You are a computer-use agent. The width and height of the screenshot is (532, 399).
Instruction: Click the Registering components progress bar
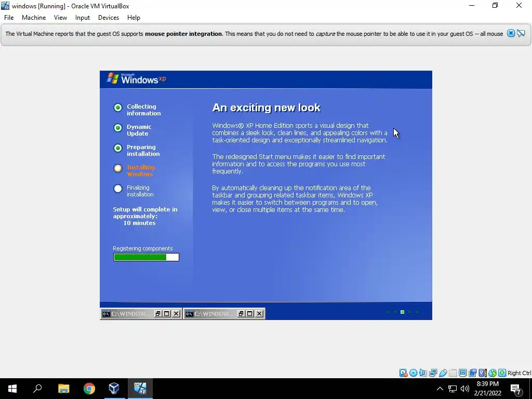coord(146,257)
